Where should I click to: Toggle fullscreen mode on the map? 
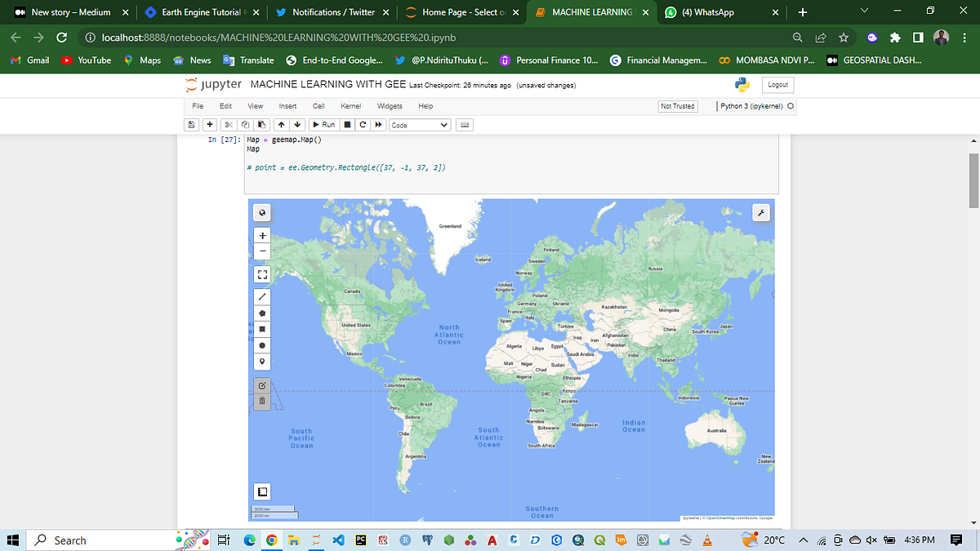click(x=261, y=274)
